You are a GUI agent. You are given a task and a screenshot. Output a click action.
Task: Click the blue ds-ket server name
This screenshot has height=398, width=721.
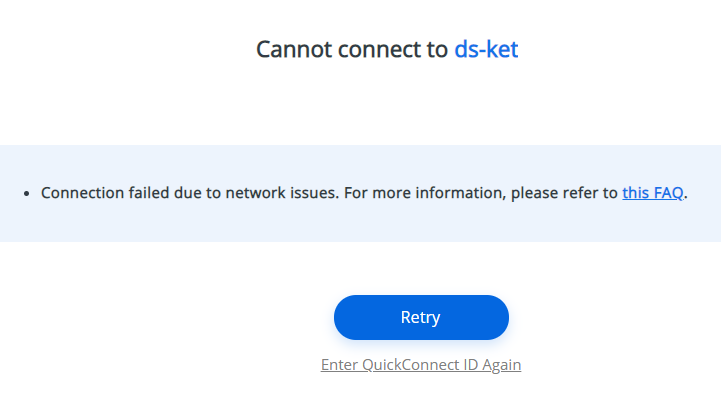[x=486, y=49]
